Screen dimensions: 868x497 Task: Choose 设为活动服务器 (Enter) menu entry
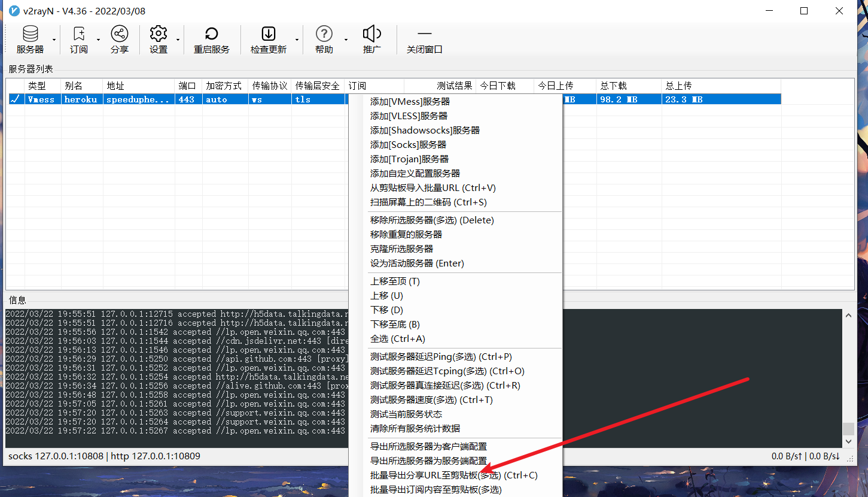click(455, 263)
